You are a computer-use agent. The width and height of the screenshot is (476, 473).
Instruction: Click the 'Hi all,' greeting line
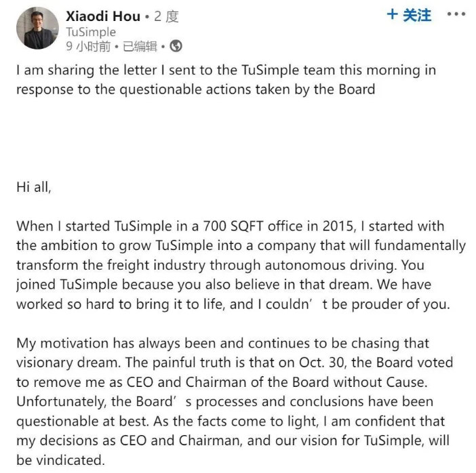click(33, 188)
